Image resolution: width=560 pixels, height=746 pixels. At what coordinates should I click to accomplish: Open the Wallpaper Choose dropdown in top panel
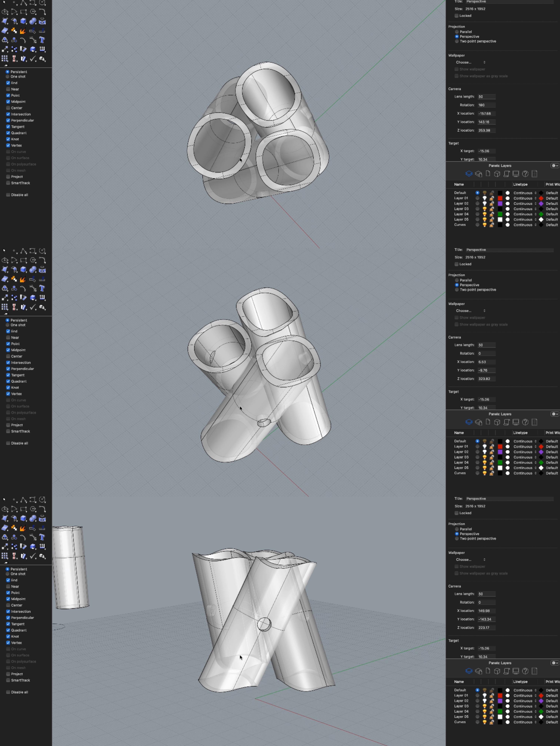(x=470, y=62)
